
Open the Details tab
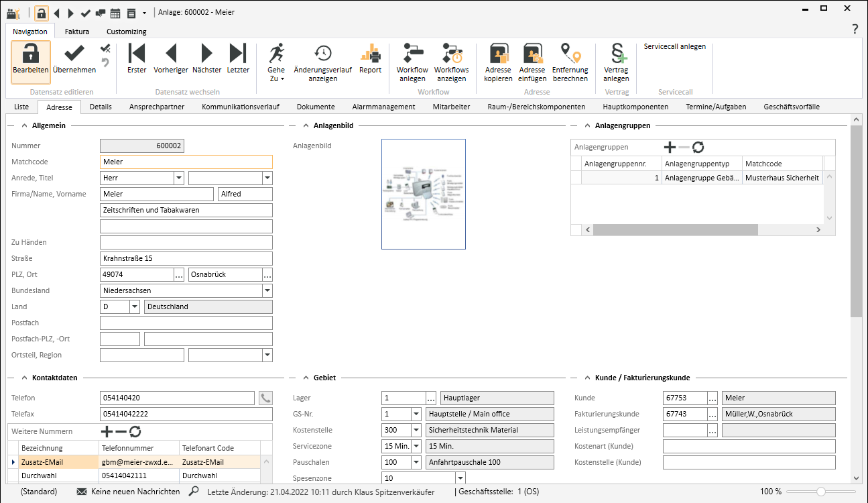click(x=101, y=107)
